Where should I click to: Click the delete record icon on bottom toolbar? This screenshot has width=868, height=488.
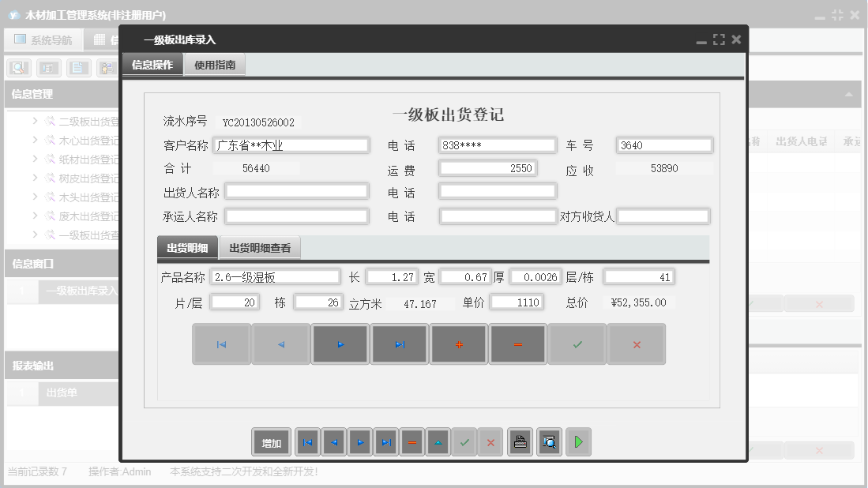(411, 441)
